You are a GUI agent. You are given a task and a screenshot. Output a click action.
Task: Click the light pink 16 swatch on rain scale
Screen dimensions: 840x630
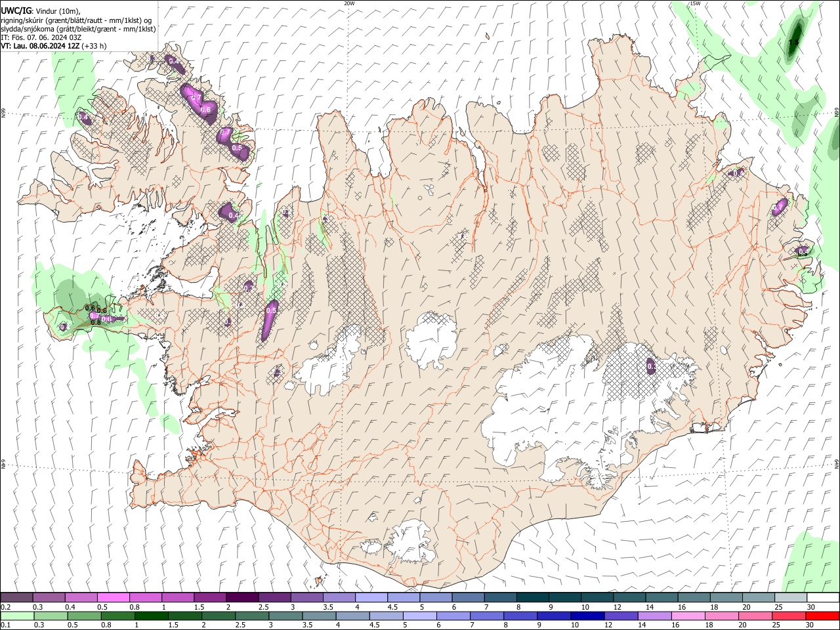click(x=688, y=616)
